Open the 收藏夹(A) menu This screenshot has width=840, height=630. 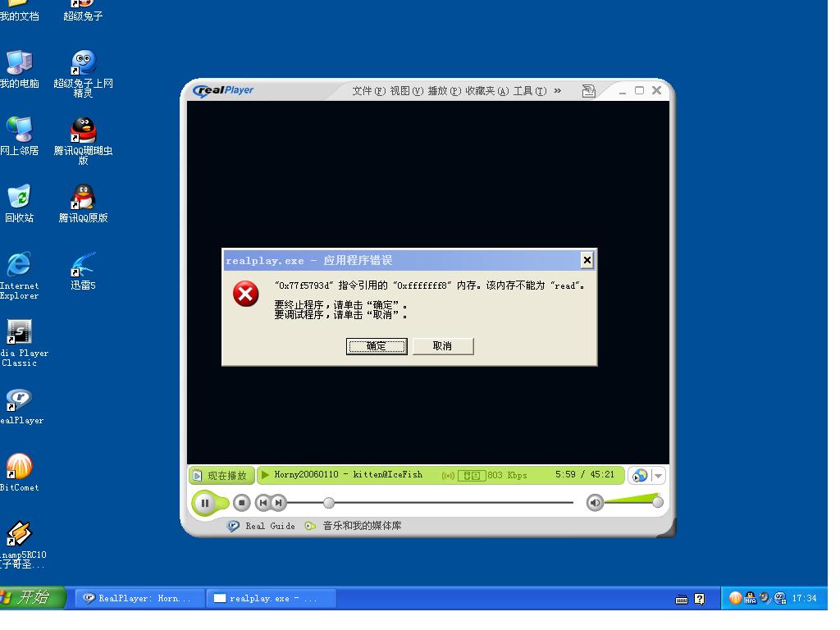click(486, 91)
